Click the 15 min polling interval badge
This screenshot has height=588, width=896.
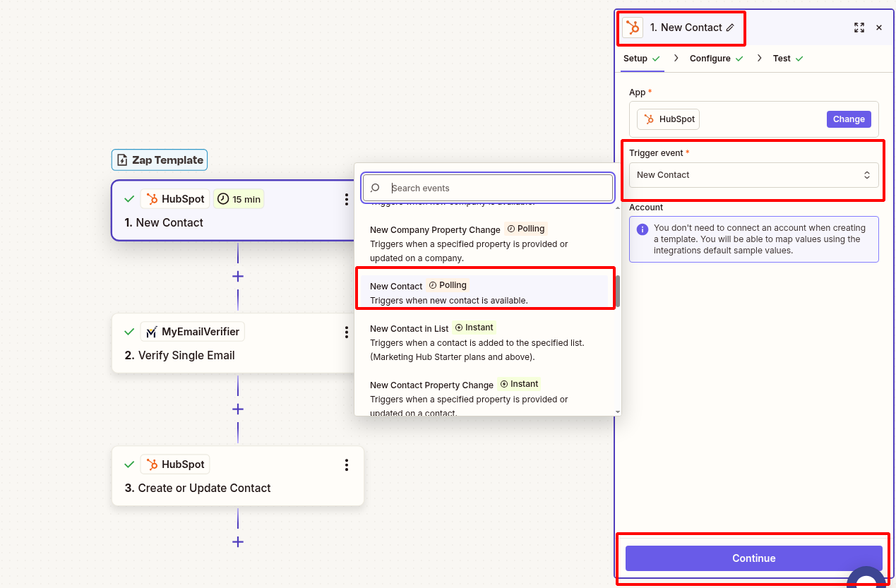click(239, 198)
